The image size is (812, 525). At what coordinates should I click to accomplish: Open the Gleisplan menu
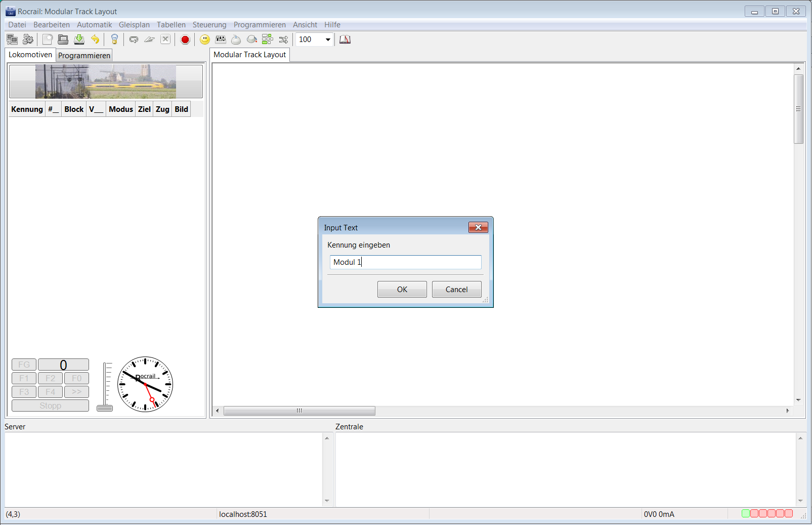[134, 25]
